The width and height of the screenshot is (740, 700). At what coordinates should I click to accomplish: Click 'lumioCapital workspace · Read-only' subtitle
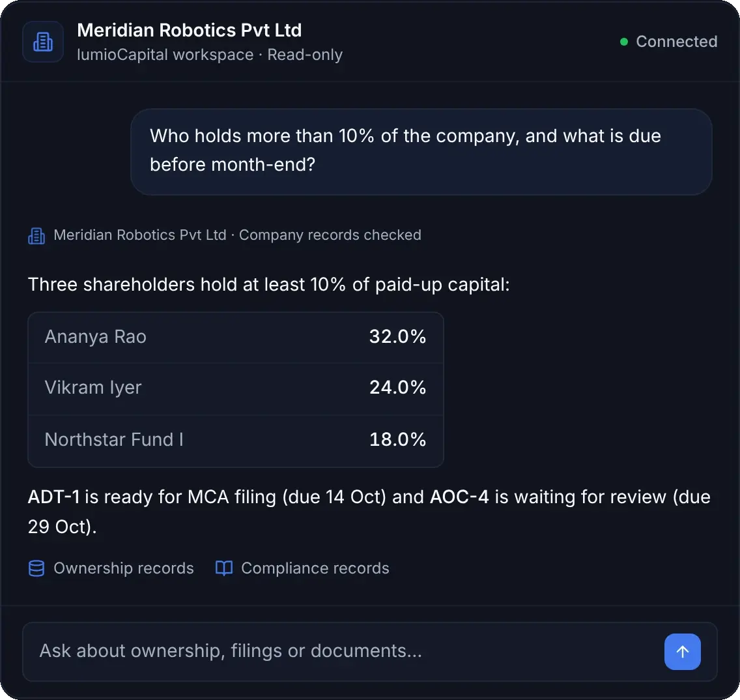(210, 55)
